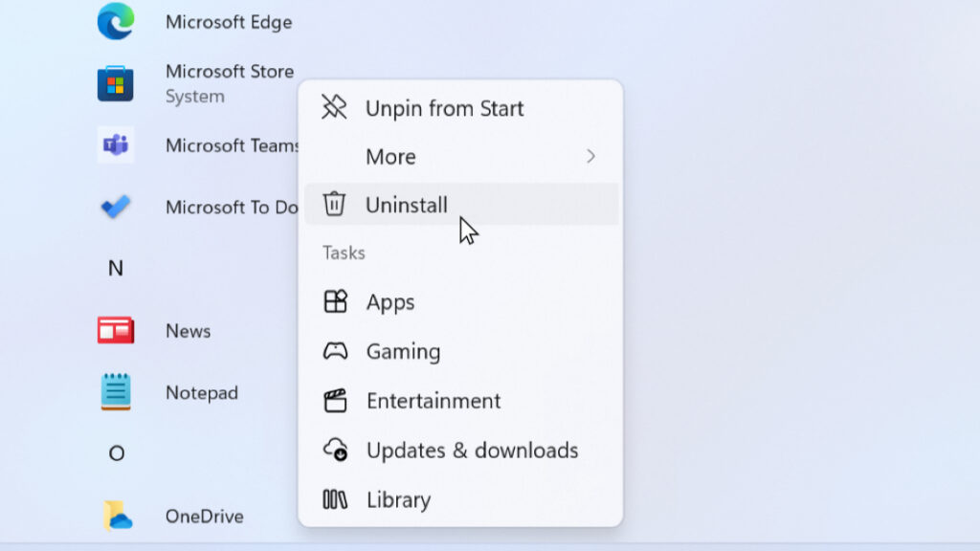Open Updates & downloads

tap(472, 450)
